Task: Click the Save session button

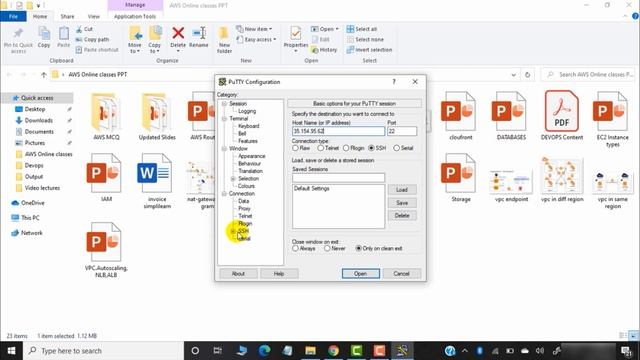Action: coord(402,203)
